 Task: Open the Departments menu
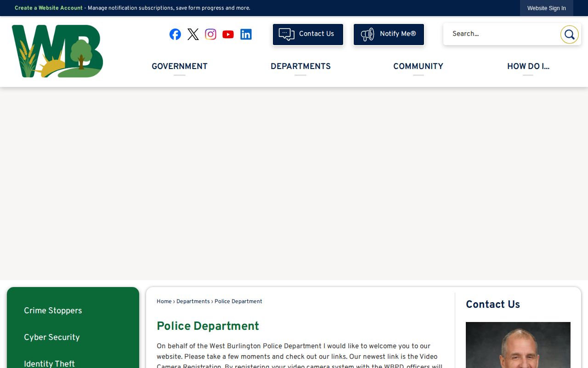point(300,67)
